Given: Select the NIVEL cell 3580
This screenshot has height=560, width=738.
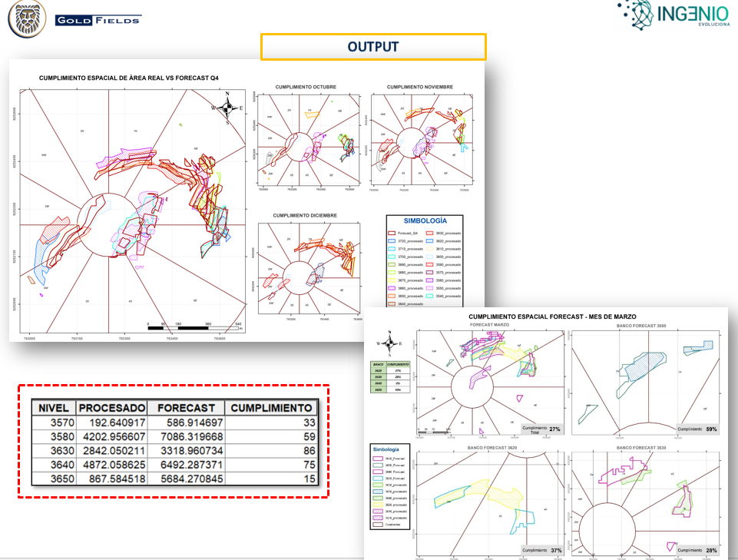Looking at the screenshot, I should point(53,436).
